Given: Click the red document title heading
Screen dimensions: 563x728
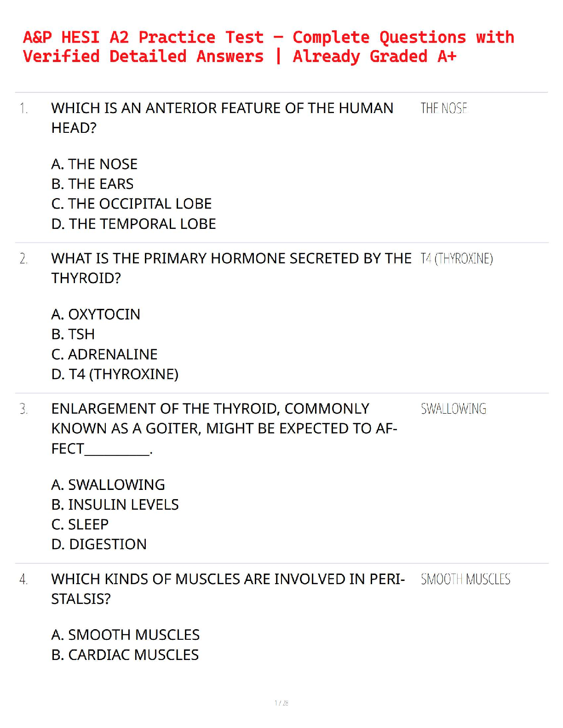Looking at the screenshot, I should click(268, 47).
